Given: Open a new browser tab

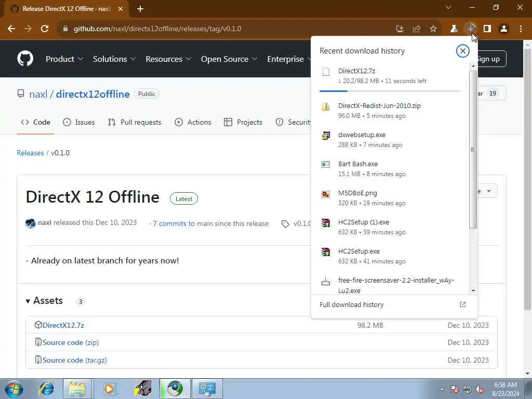Looking at the screenshot, I should tap(140, 9).
